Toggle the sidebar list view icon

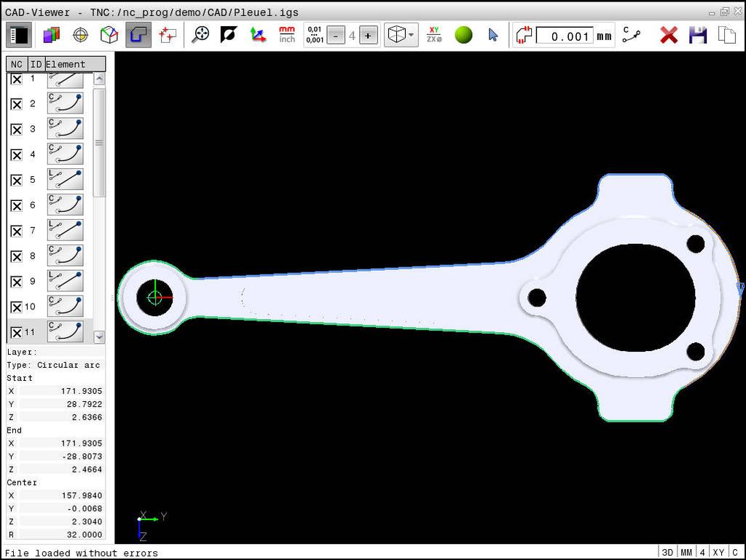click(19, 35)
